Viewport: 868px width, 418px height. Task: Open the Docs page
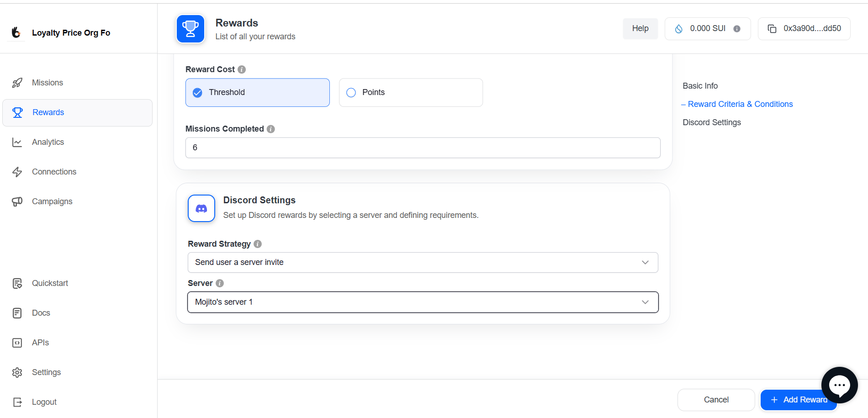click(x=78, y=313)
